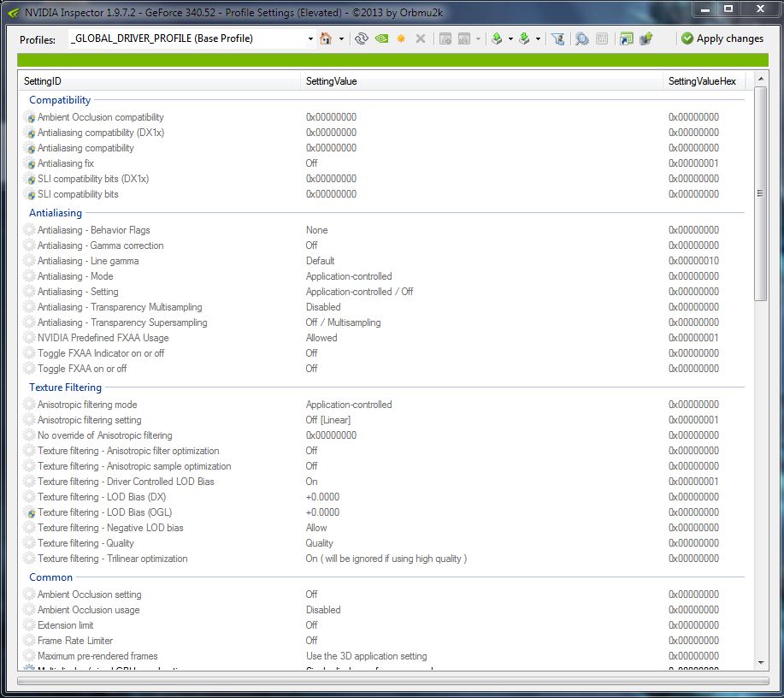Click the gear icon next to Ambient Occlusion usage
Screen dimensions: 784x698
[x=30, y=610]
